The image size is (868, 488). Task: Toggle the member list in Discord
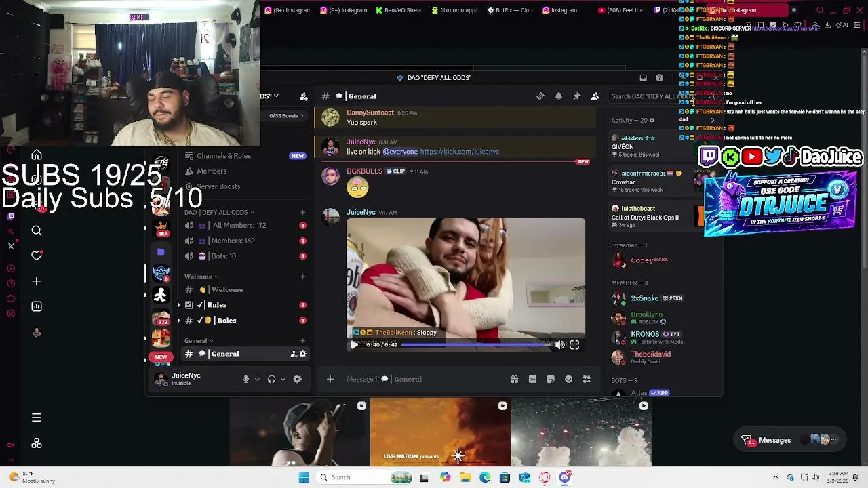pyautogui.click(x=595, y=96)
